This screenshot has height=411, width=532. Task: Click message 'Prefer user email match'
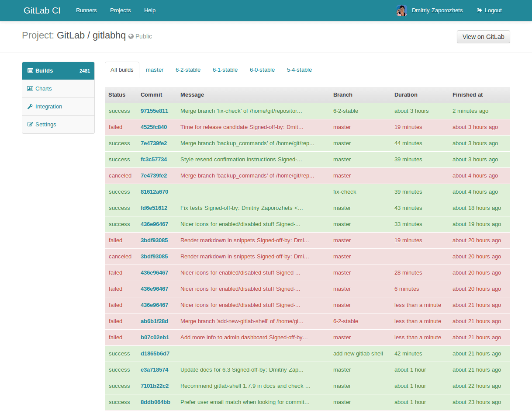(245, 402)
